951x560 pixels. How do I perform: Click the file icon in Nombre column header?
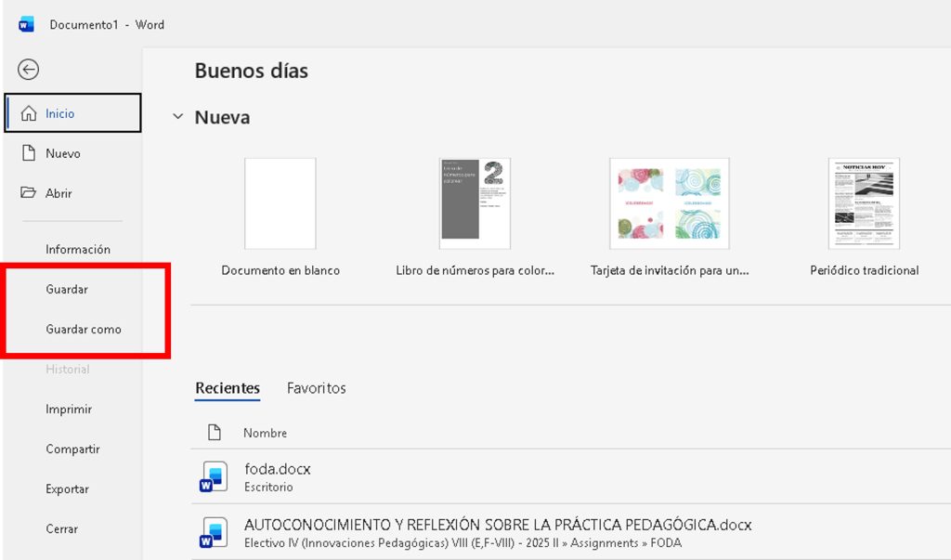215,433
